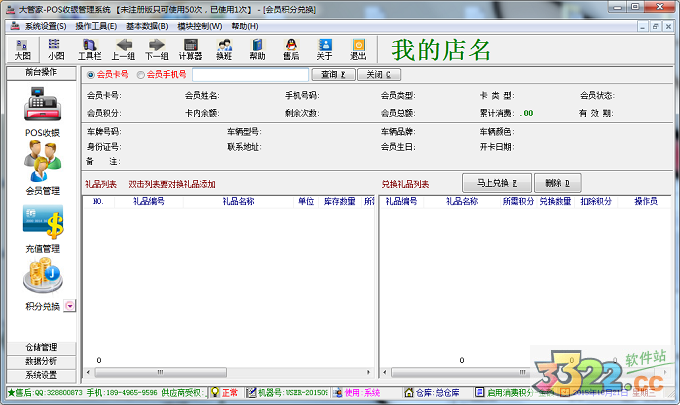Open the system settings (系统设置) menu

click(44, 25)
